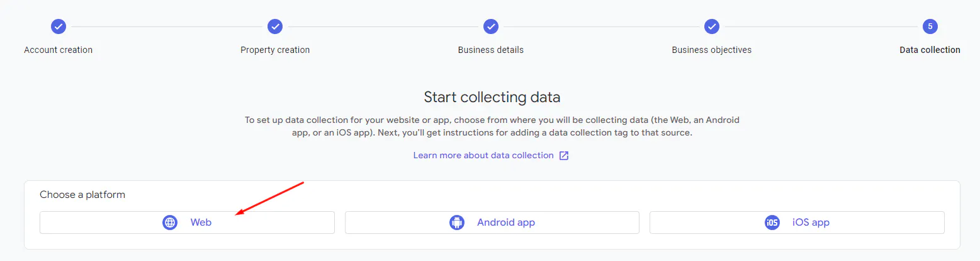Click the Start collecting data heading
980x261 pixels.
492,97
